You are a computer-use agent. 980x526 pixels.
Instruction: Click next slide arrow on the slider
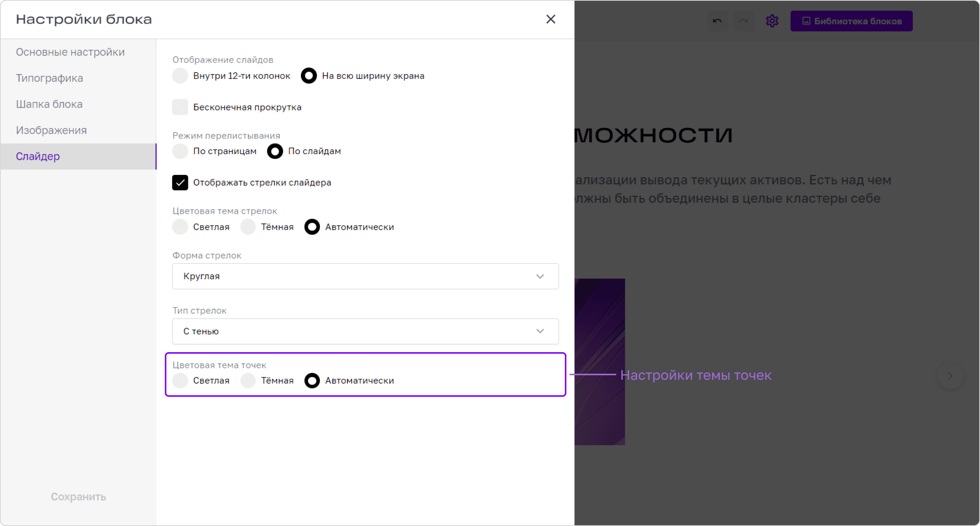coord(950,376)
